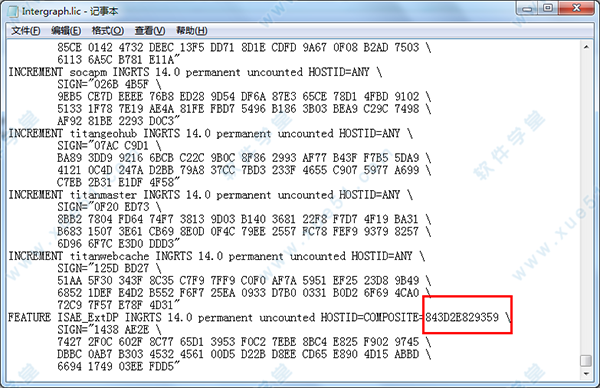Click the line 6113 6A5C B781 E11A
This screenshot has width=600, height=388.
click(x=118, y=60)
